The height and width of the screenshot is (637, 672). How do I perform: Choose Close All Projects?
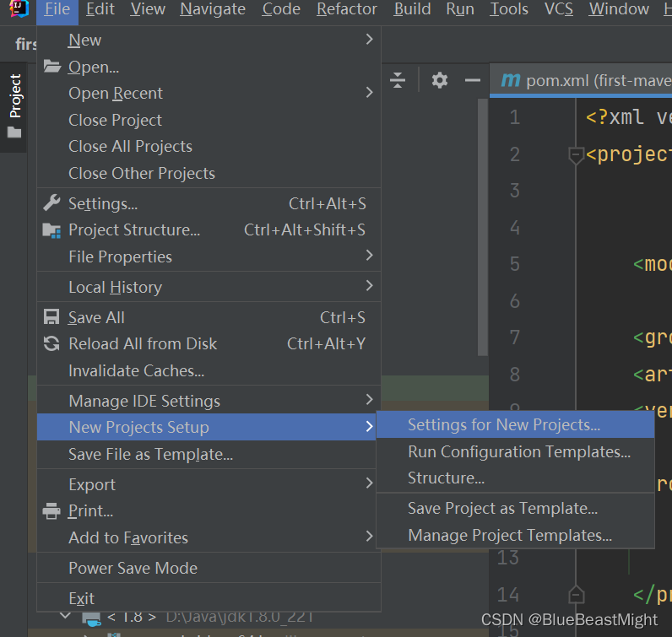(x=209, y=147)
